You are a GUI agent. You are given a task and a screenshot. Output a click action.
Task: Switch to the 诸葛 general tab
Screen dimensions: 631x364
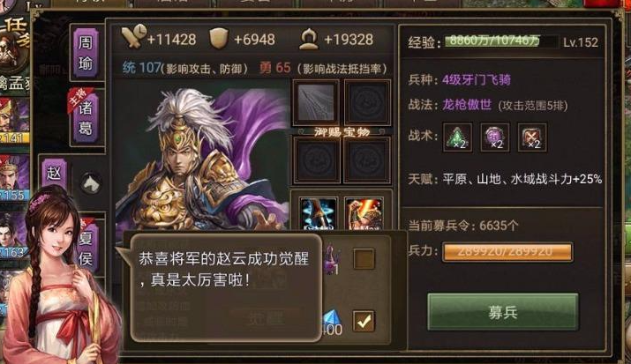[x=85, y=117]
